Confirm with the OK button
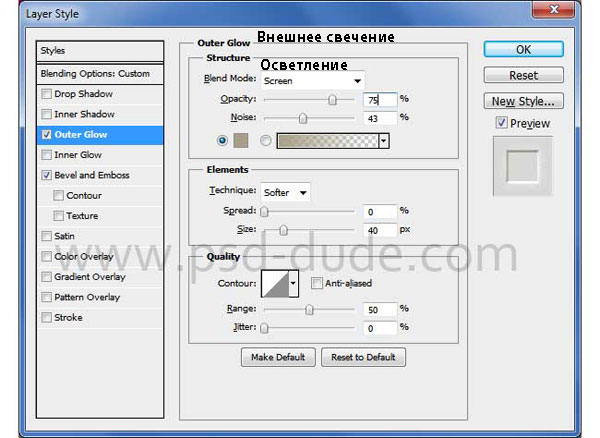 pyautogui.click(x=523, y=49)
